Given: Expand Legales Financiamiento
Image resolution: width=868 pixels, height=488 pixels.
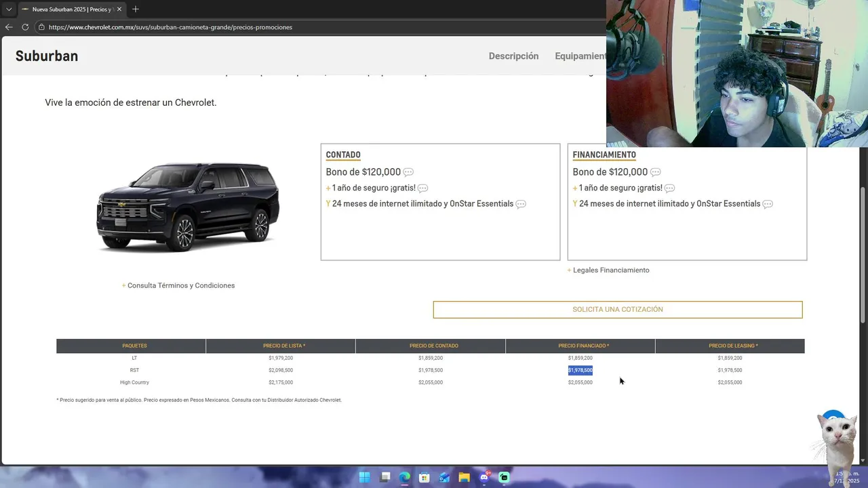Looking at the screenshot, I should click(608, 270).
